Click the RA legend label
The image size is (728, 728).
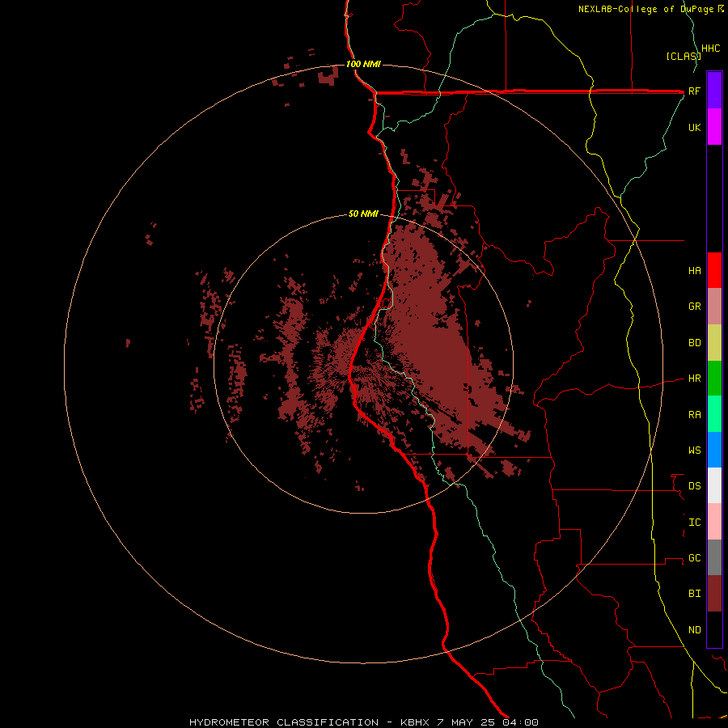point(695,415)
